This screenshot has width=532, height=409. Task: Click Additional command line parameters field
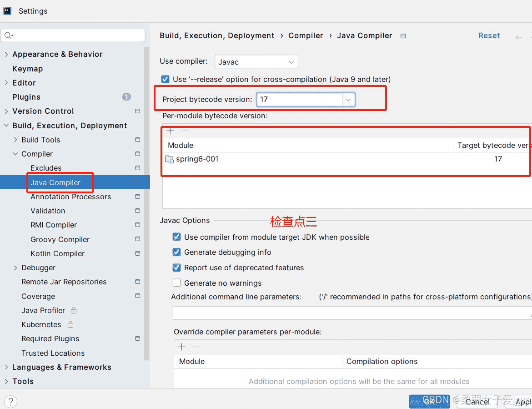click(x=352, y=313)
